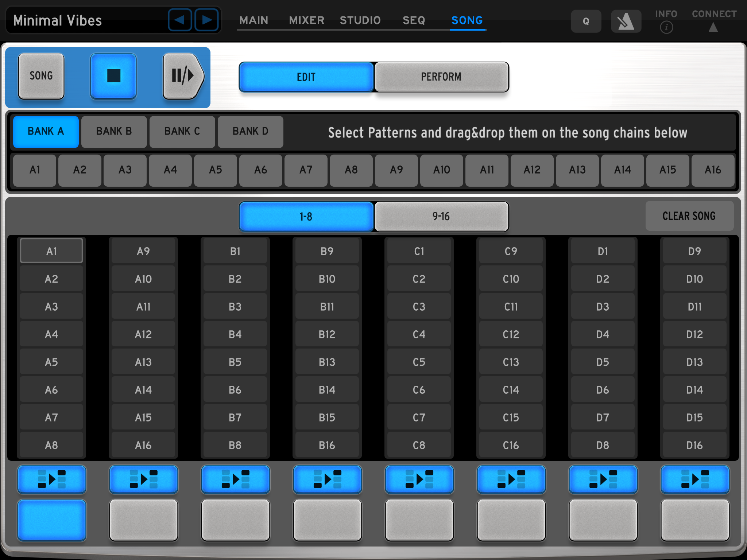Toggle the SONG mode button
The image size is (747, 560).
41,76
